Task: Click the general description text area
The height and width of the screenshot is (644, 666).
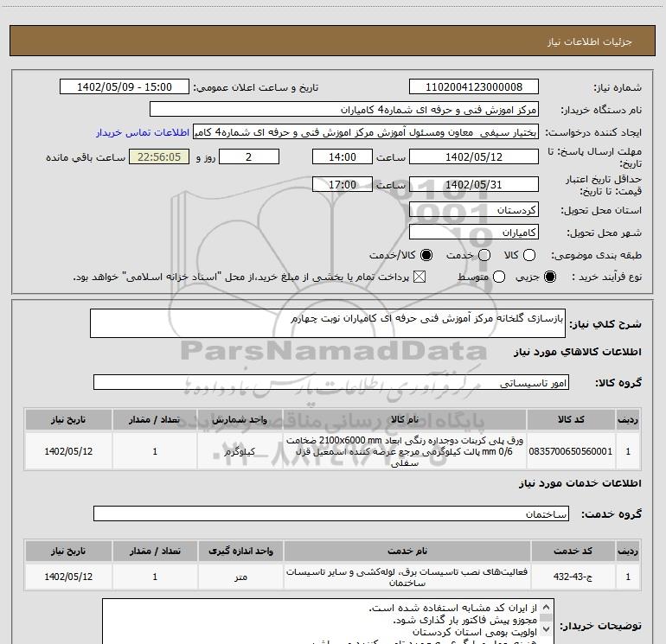Action: click(328, 323)
